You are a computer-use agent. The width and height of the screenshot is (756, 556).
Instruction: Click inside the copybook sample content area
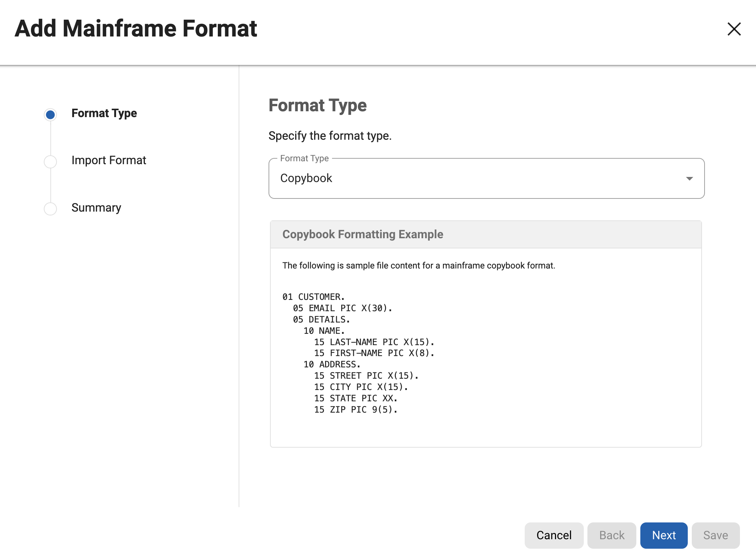[x=438, y=350]
